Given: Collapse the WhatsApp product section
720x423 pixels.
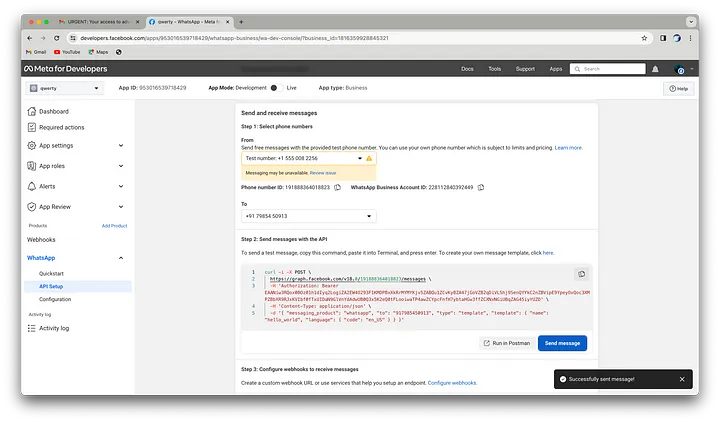Looking at the screenshot, I should [121, 258].
